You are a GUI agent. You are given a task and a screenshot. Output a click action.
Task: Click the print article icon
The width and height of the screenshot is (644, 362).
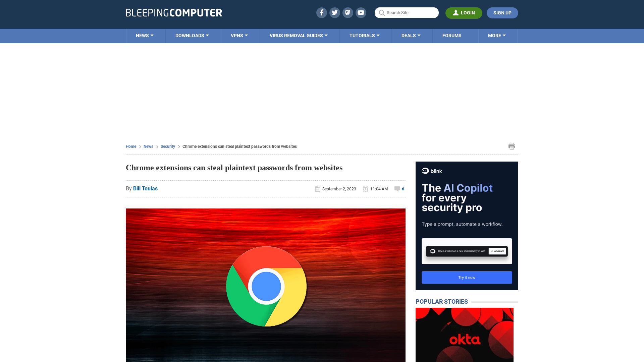tap(512, 146)
